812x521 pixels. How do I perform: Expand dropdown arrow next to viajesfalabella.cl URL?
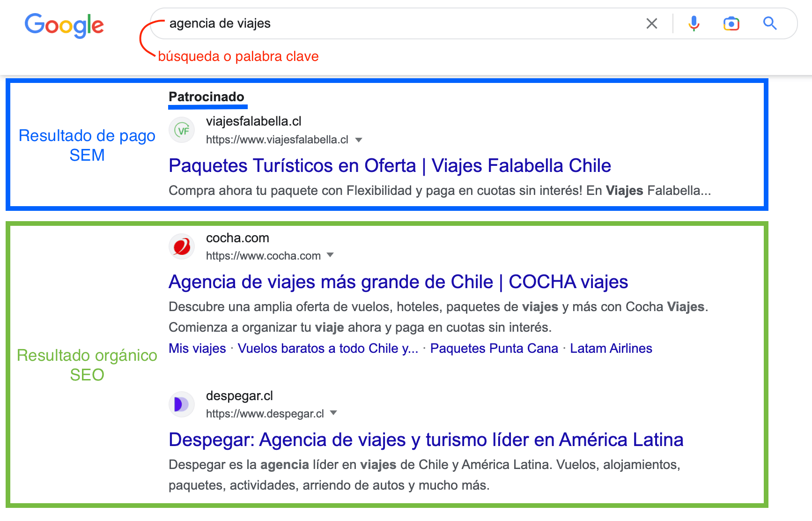point(359,140)
